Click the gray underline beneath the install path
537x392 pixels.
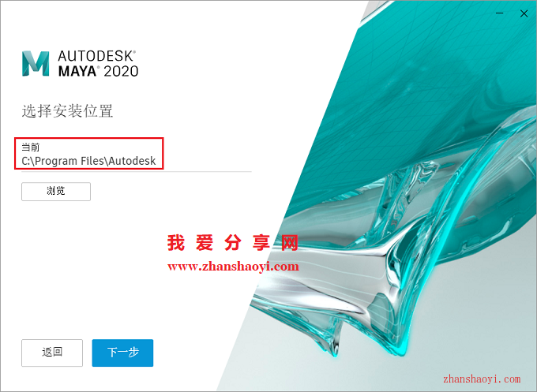click(137, 171)
